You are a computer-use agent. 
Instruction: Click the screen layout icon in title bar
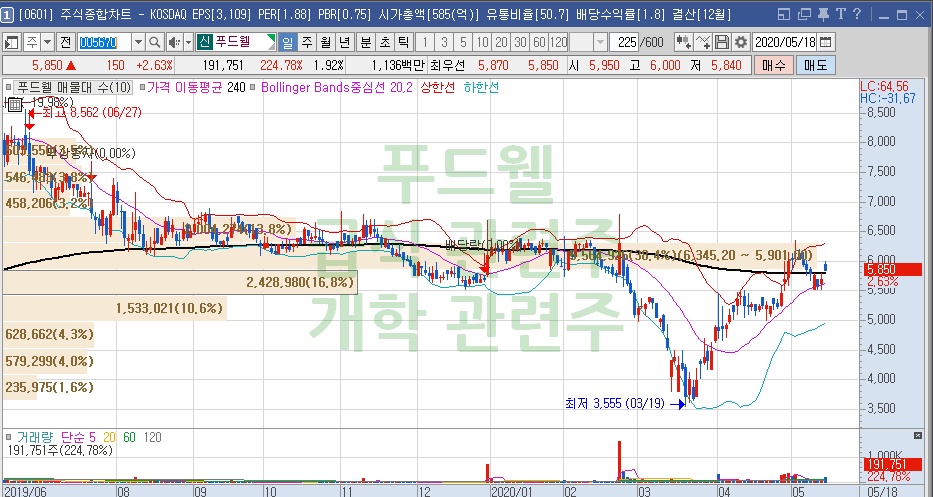tap(784, 14)
